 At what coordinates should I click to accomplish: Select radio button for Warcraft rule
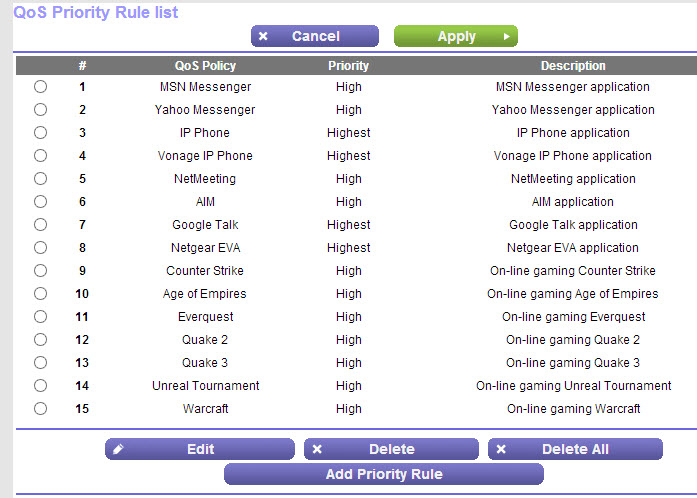[40, 408]
